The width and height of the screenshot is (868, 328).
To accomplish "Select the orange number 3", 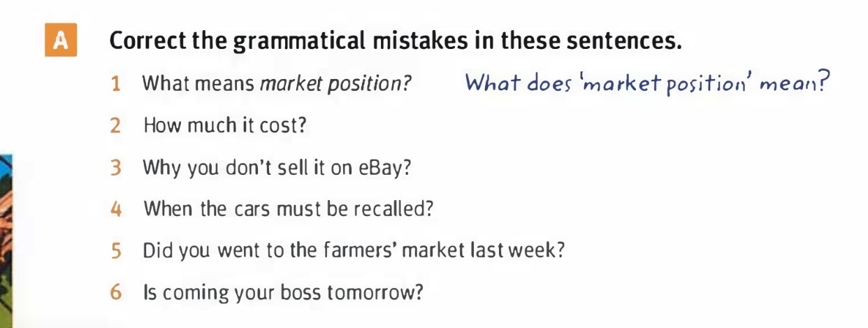I will (x=116, y=168).
